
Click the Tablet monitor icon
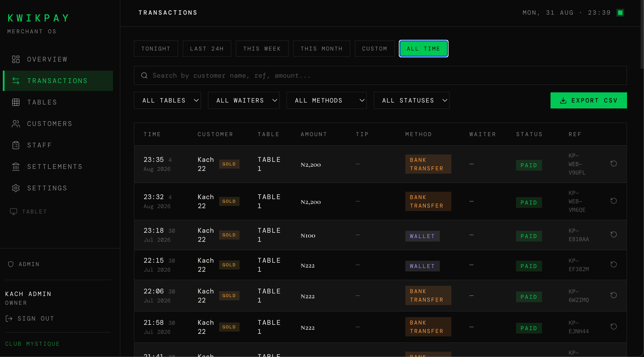[14, 212]
